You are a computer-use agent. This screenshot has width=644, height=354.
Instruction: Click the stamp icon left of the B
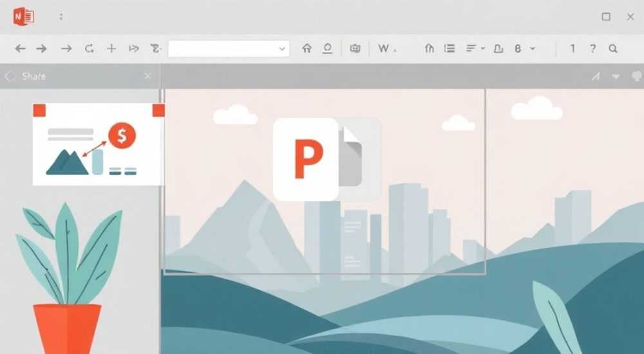coord(498,49)
